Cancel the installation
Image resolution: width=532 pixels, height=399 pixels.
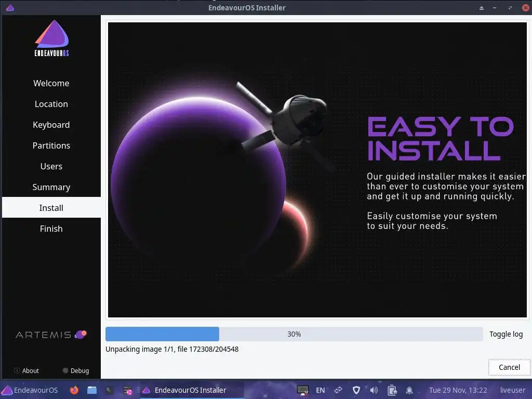coord(509,367)
